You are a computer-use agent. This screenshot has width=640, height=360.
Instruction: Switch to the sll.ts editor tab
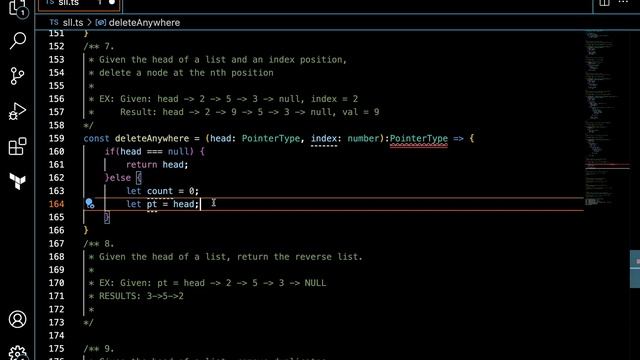coord(80,4)
